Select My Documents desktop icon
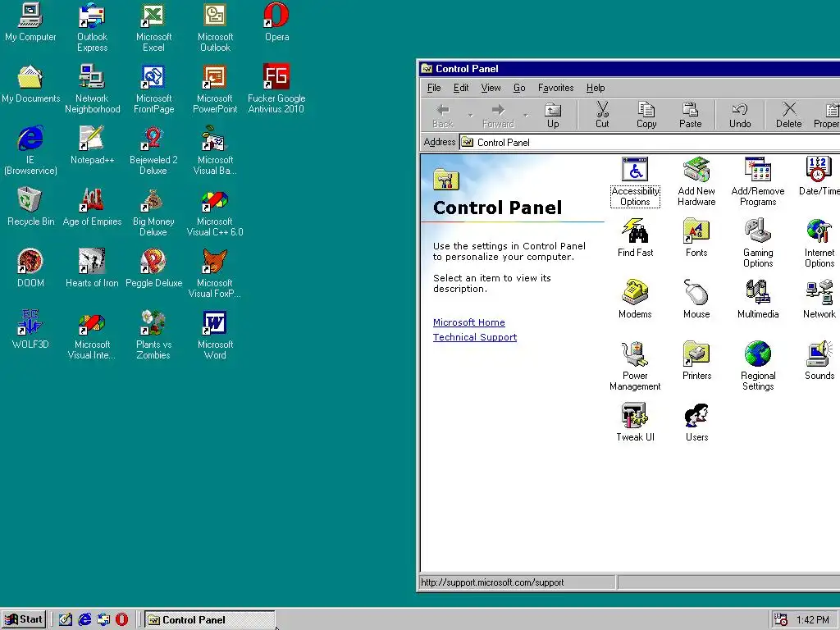840x630 pixels. click(30, 84)
